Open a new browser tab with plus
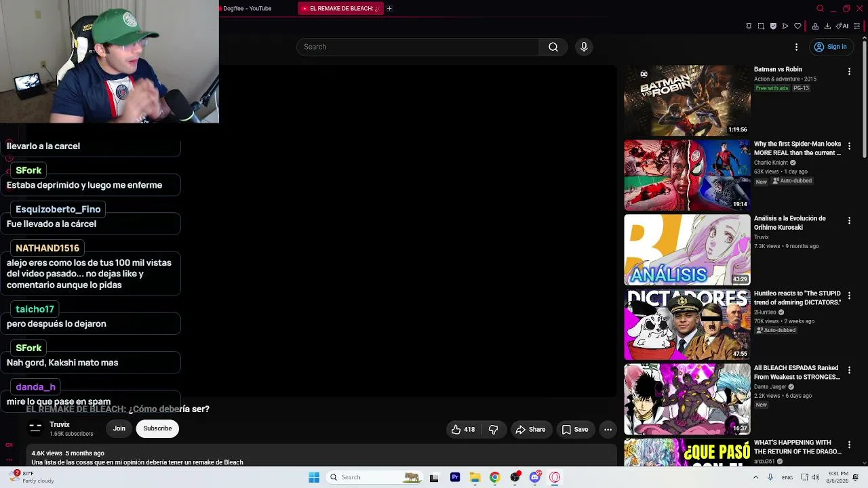 (389, 8)
